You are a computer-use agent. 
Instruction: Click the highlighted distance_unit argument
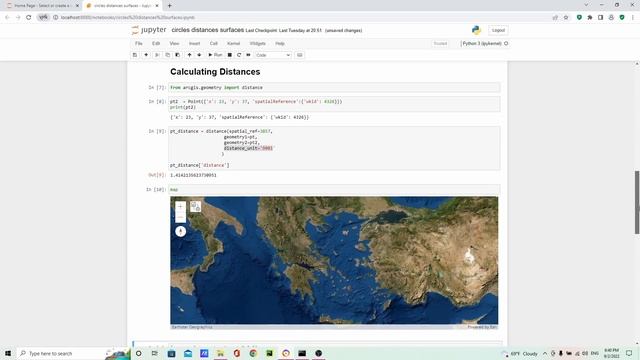[248, 148]
